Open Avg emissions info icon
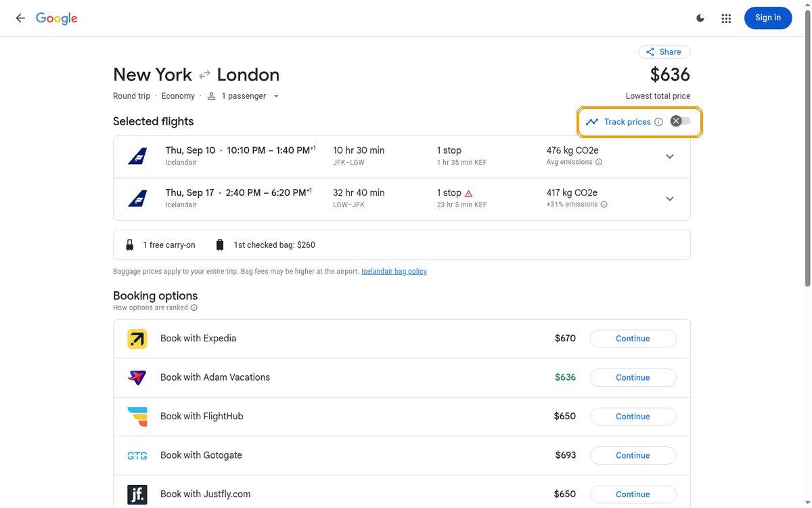The width and height of the screenshot is (812, 508). [x=599, y=163]
